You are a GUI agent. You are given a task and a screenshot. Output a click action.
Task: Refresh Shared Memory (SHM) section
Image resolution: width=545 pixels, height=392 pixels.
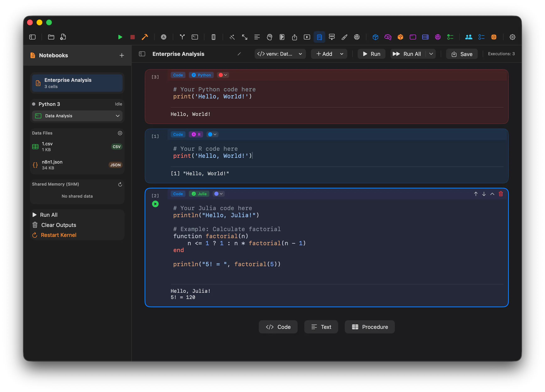120,184
